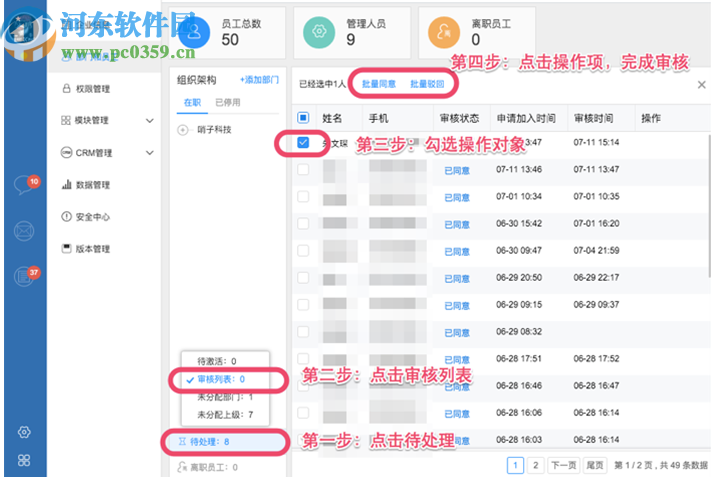Select 待激活: 0 in popup menu

click(x=217, y=361)
